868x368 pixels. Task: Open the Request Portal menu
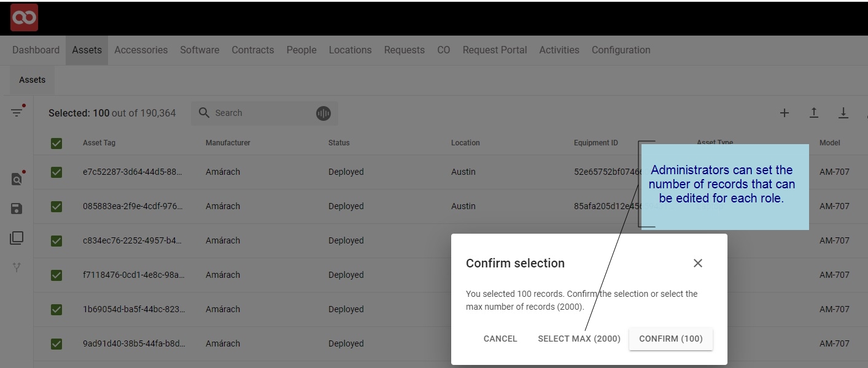(495, 50)
